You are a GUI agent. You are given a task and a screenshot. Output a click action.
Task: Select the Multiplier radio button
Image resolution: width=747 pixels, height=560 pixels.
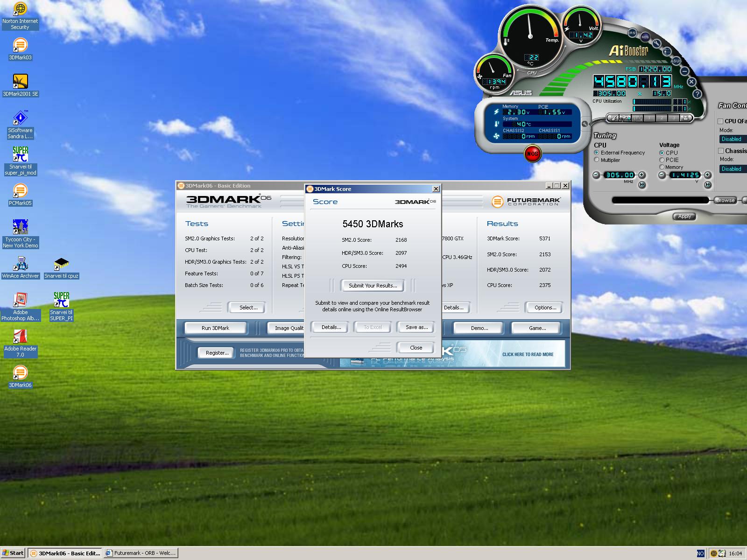(597, 160)
